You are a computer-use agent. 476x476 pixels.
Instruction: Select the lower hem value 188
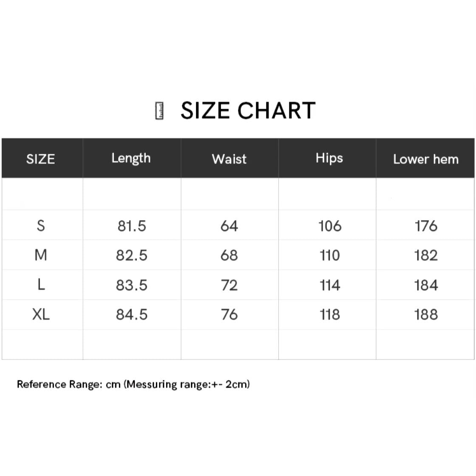point(426,314)
